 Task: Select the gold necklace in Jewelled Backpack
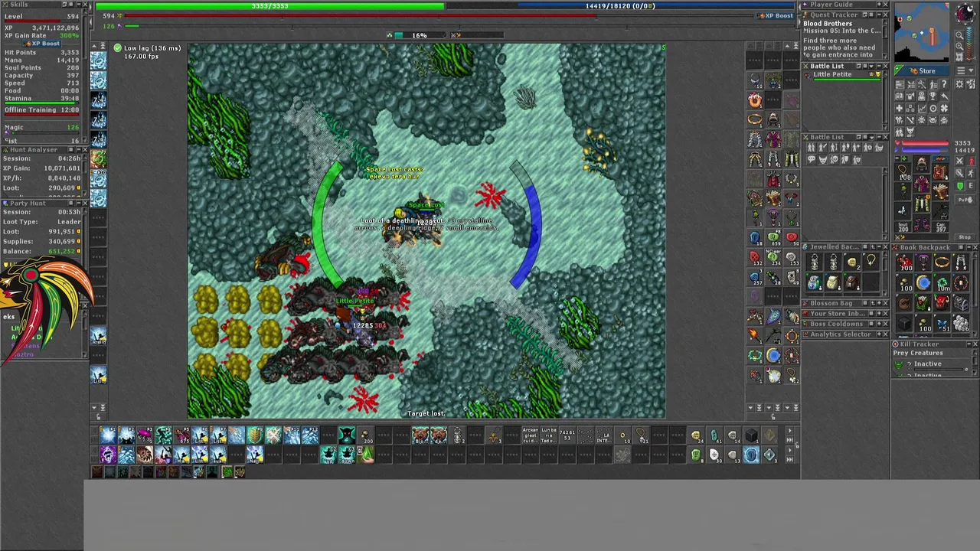(871, 261)
